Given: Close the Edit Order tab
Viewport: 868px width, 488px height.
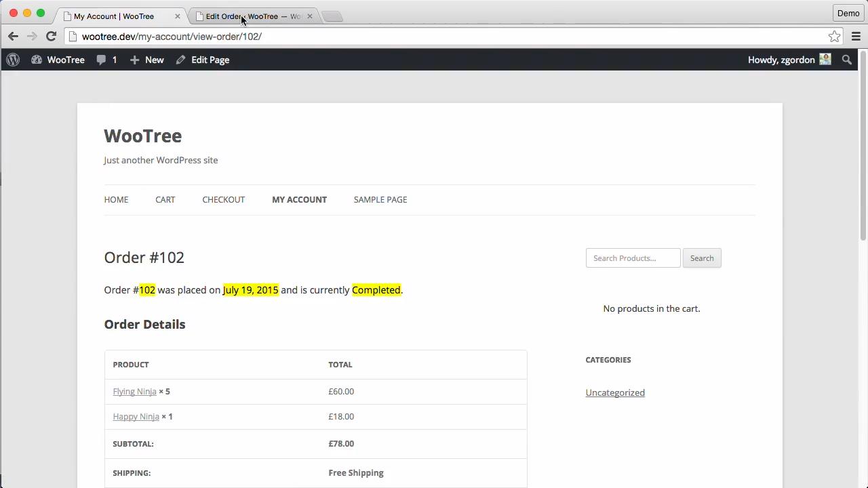Looking at the screenshot, I should point(310,16).
